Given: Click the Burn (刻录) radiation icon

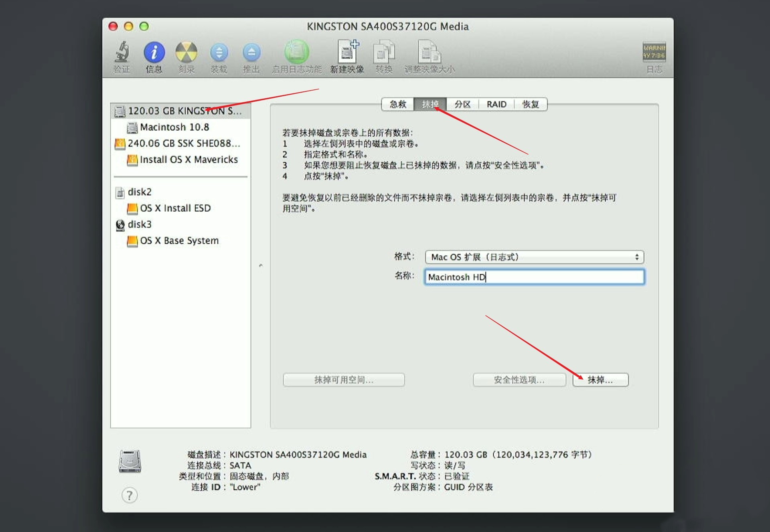Looking at the screenshot, I should point(186,53).
